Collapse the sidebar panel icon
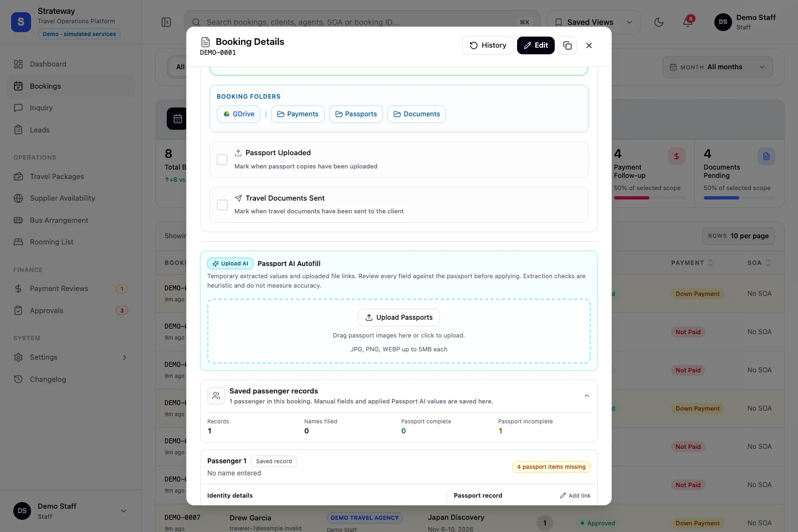 (166, 22)
